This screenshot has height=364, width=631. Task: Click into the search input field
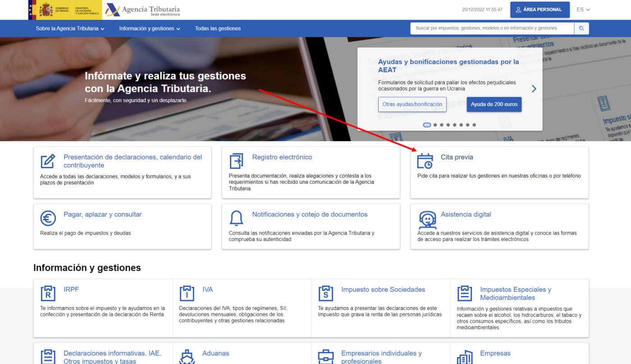tap(491, 28)
